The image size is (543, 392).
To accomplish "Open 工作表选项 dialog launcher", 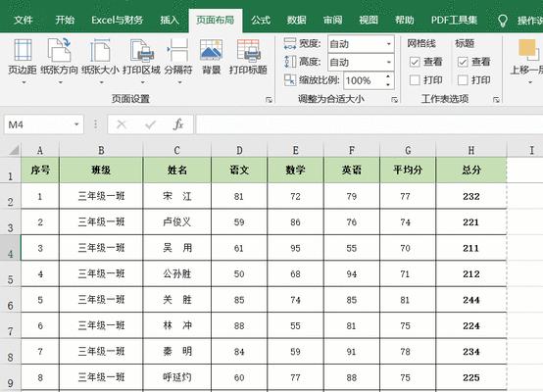I will pyautogui.click(x=496, y=100).
